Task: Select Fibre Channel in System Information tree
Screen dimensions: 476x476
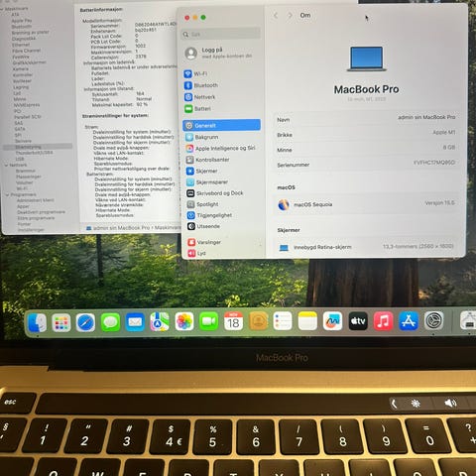Action: pos(26,51)
